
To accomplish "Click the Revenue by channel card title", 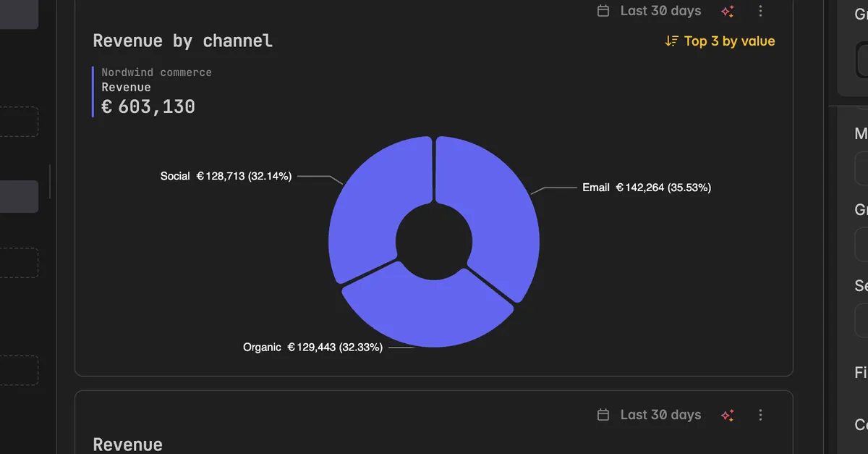I will click(x=183, y=41).
